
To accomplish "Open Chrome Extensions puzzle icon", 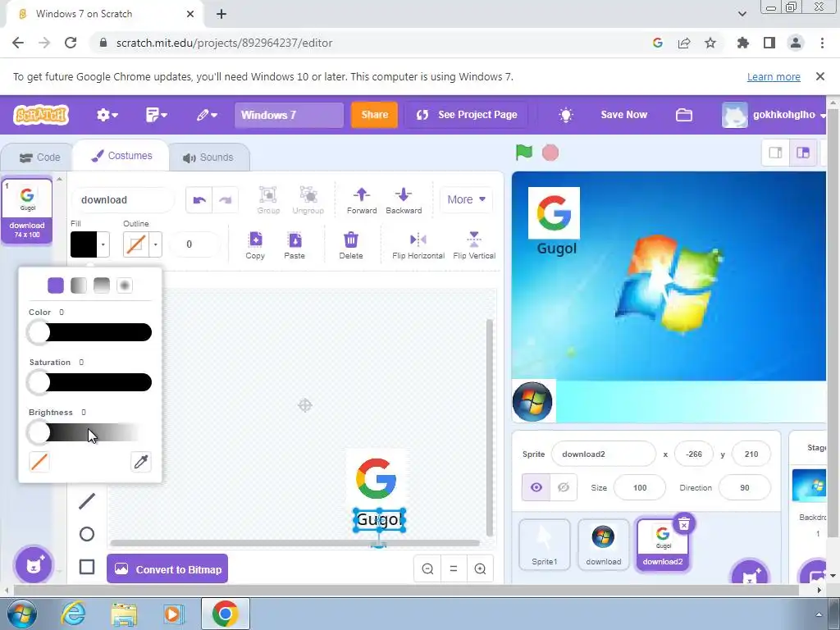I will 742,43.
